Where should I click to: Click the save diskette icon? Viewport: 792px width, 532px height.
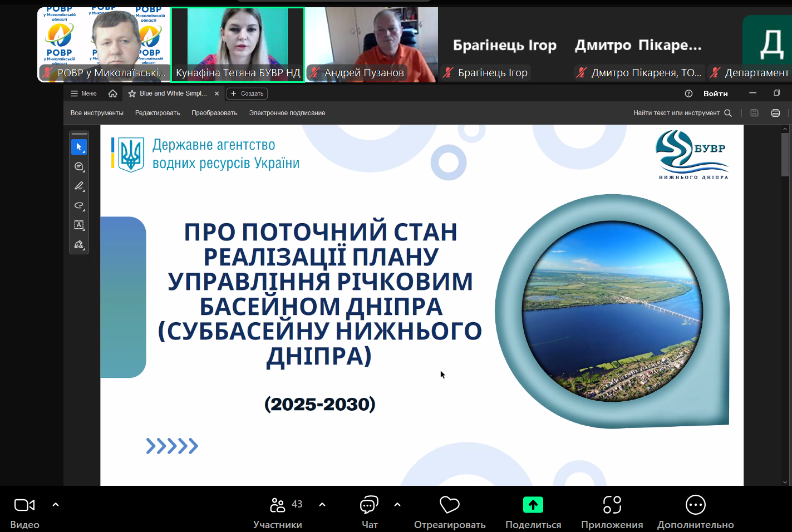755,113
